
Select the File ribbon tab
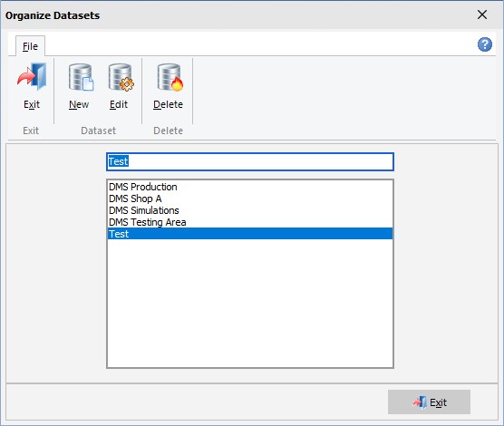point(30,46)
